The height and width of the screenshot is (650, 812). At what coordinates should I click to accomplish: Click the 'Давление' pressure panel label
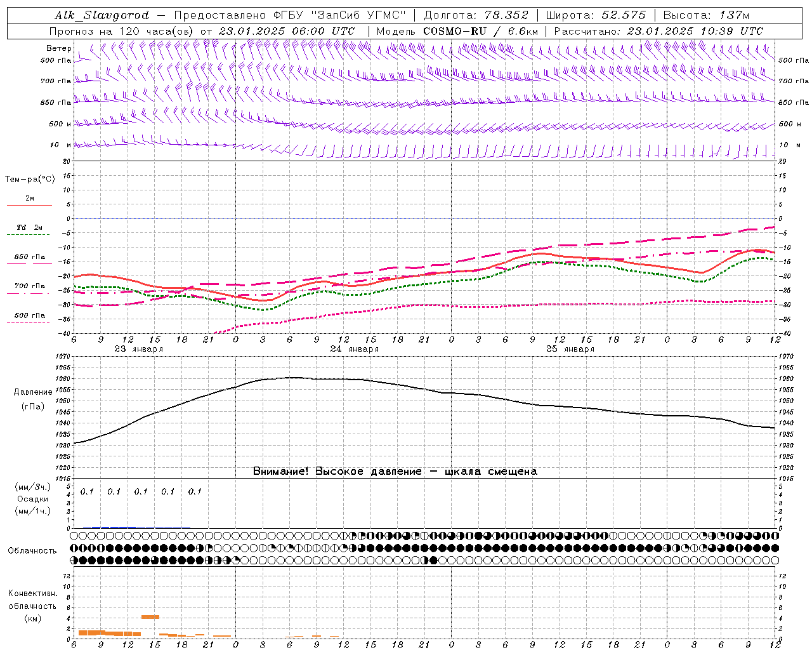(x=33, y=392)
